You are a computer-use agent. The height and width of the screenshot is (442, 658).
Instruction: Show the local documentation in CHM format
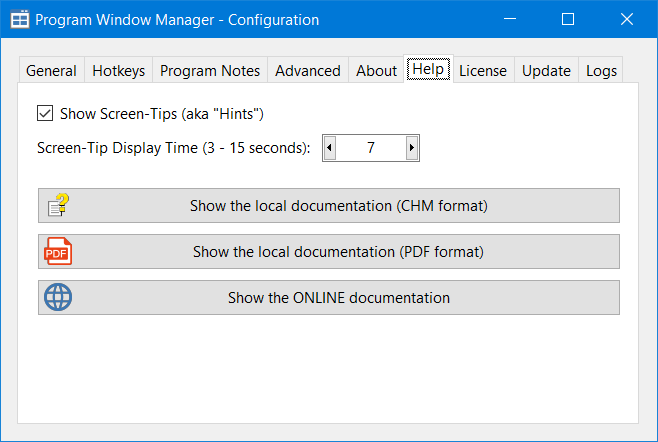click(338, 206)
